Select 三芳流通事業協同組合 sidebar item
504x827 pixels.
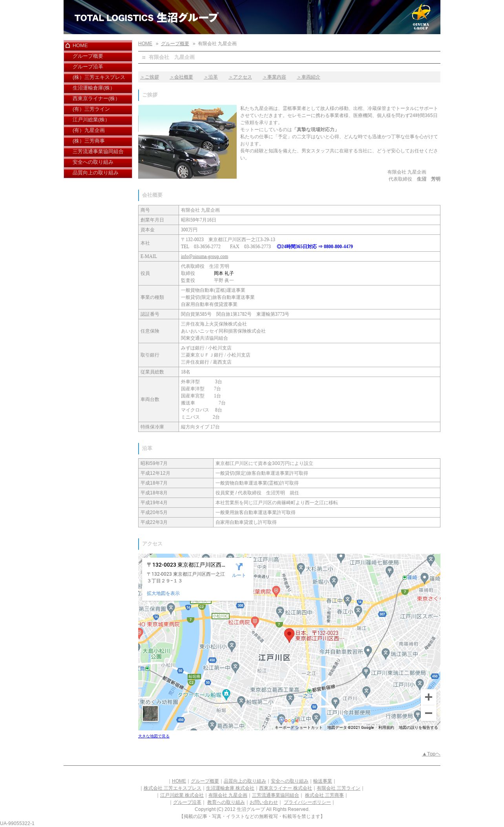point(98,152)
